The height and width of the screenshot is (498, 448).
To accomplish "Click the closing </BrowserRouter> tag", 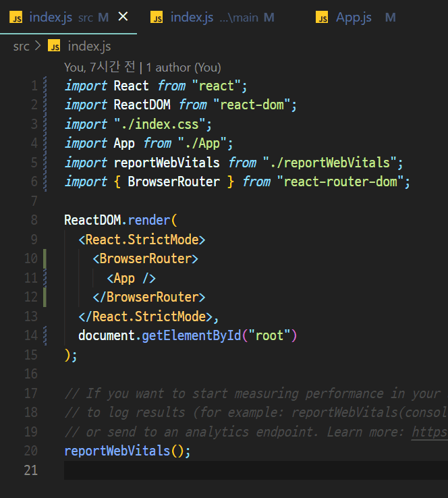I will 149,297.
